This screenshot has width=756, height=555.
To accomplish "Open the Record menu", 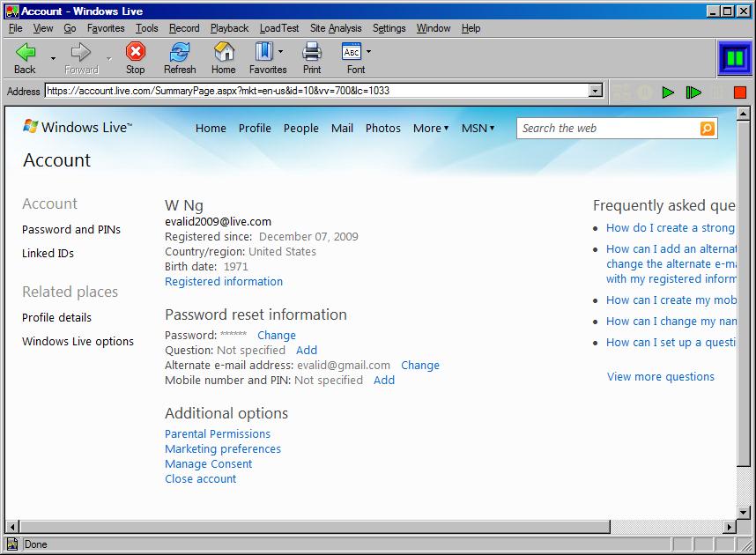I will 184,28.
